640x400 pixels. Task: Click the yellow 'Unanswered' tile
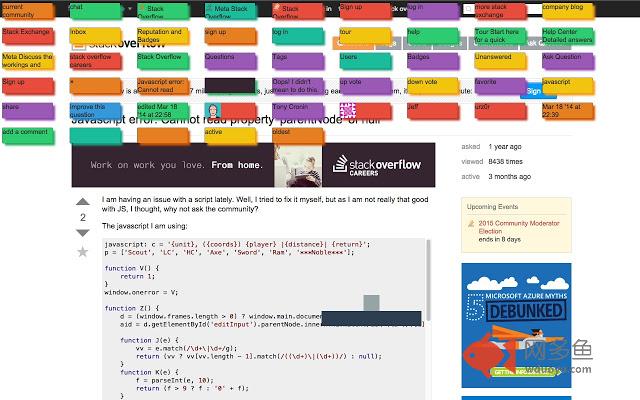click(500, 61)
